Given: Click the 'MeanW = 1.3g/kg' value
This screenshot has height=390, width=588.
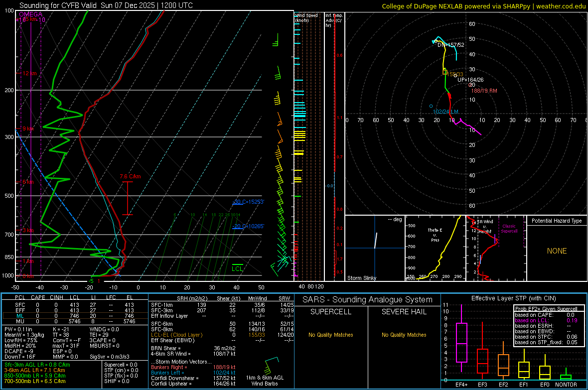Looking at the screenshot, I should (x=24, y=335).
